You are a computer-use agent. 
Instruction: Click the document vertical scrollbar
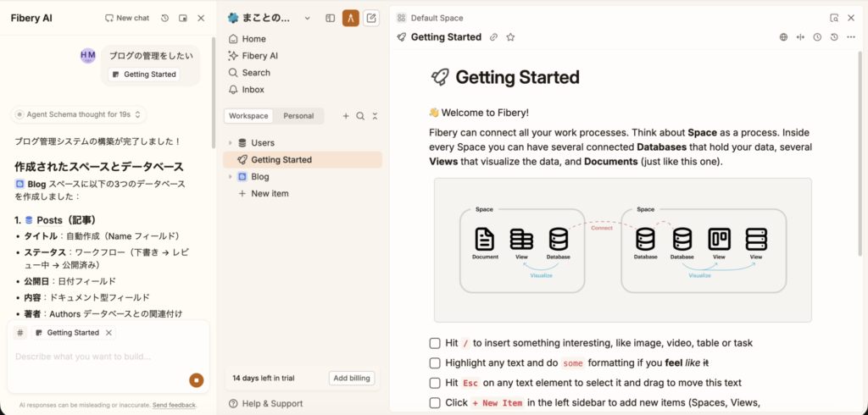[860, 155]
